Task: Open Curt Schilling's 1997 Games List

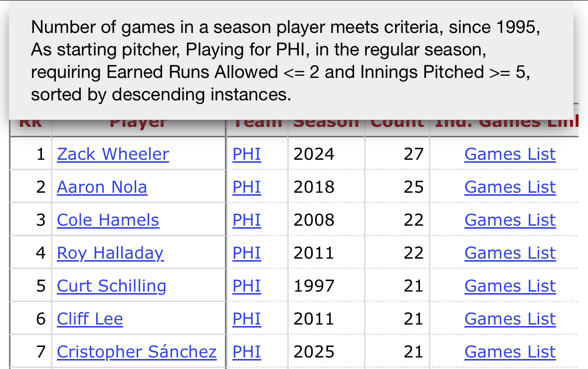Action: [510, 286]
